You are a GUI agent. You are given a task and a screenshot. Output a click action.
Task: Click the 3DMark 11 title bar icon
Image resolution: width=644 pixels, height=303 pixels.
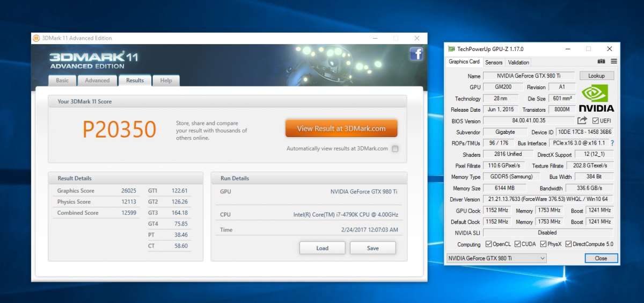[36, 38]
